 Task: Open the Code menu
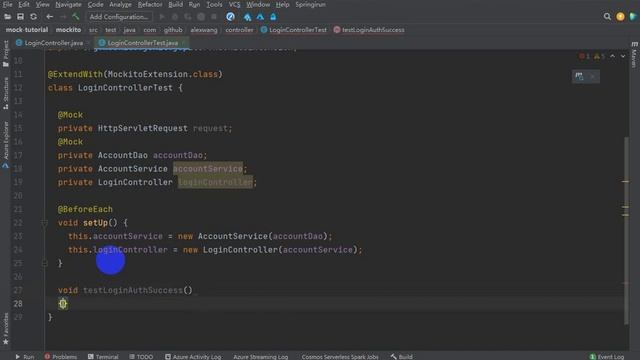click(x=95, y=4)
